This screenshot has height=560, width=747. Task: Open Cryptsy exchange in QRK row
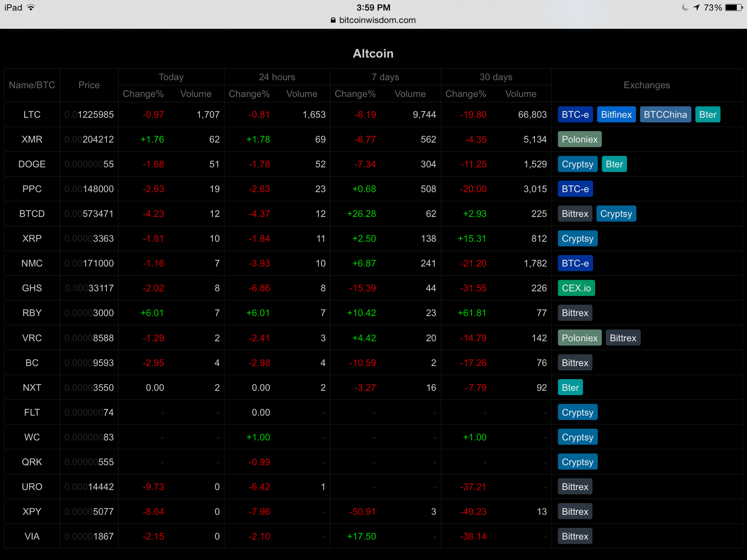[x=578, y=462]
